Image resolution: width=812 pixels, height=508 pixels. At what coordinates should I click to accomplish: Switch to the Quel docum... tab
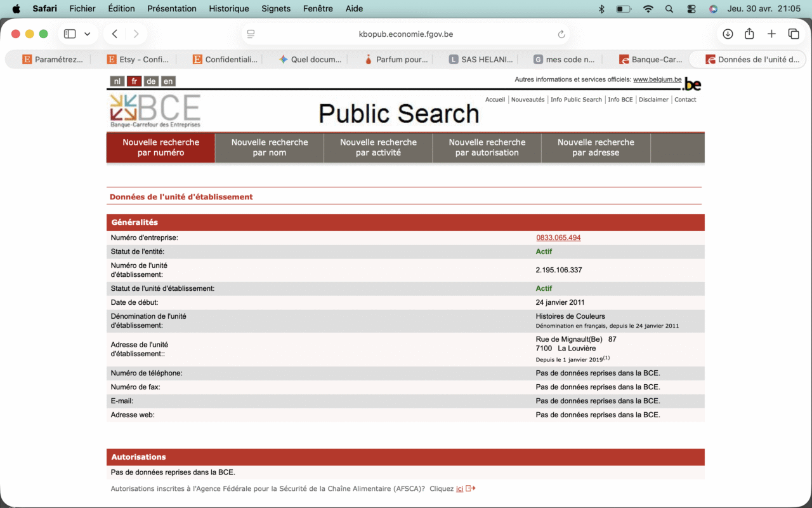tap(309, 59)
